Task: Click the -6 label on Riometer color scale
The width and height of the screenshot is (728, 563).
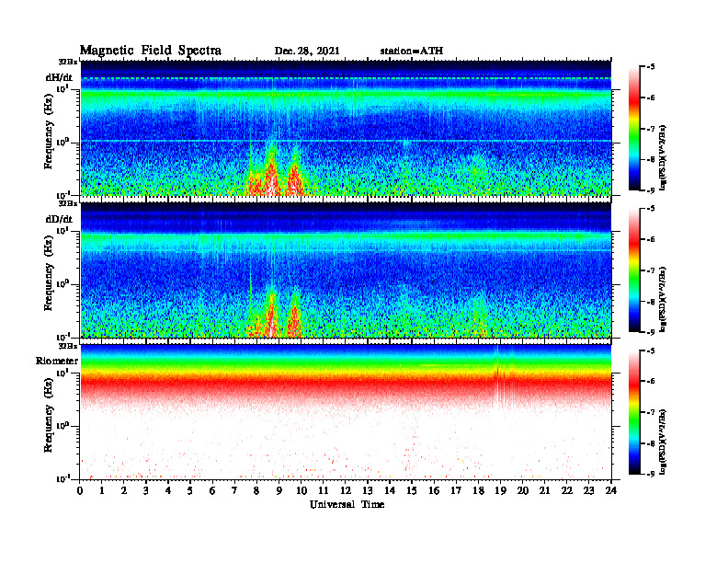Action: (x=651, y=382)
